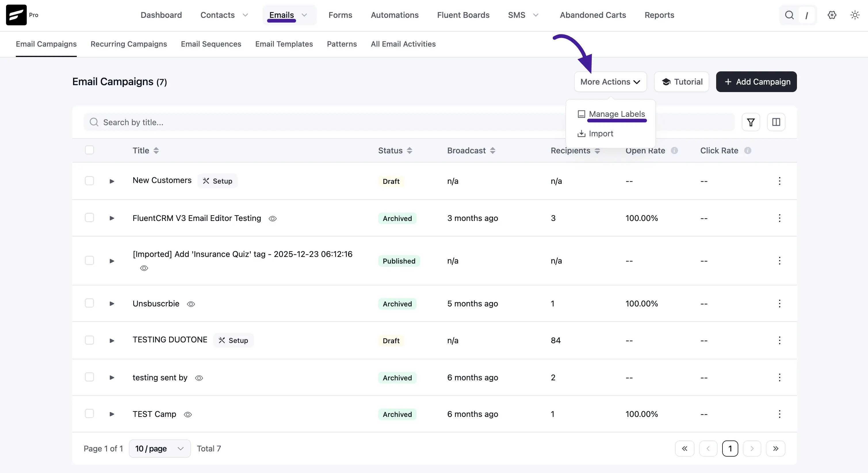
Task: Select Manage Labels menu entry
Action: [611, 114]
